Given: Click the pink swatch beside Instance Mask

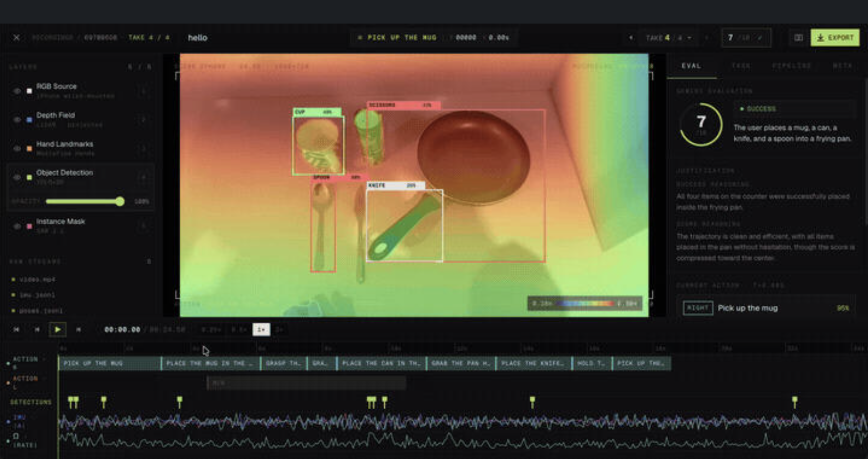Looking at the screenshot, I should [x=29, y=226].
